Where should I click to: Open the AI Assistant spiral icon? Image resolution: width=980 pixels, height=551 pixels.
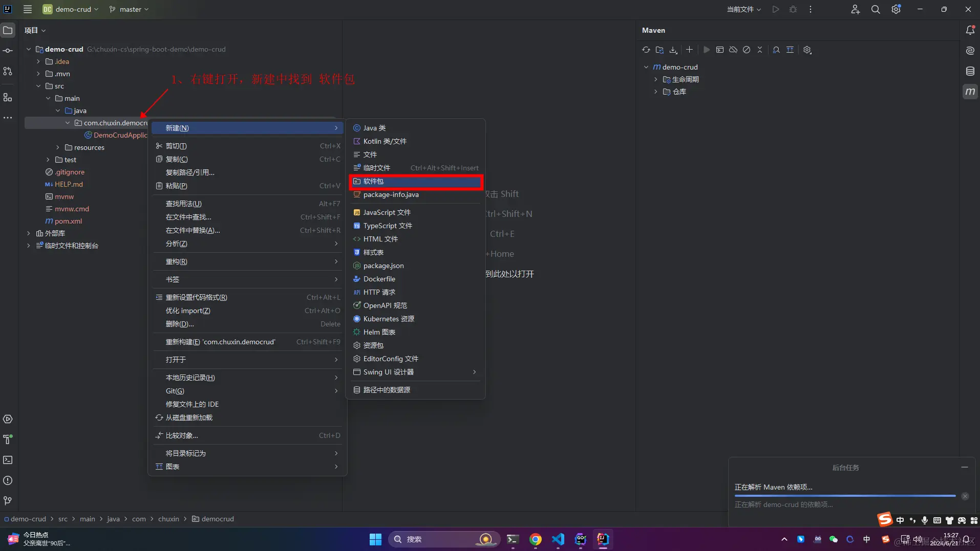(970, 51)
